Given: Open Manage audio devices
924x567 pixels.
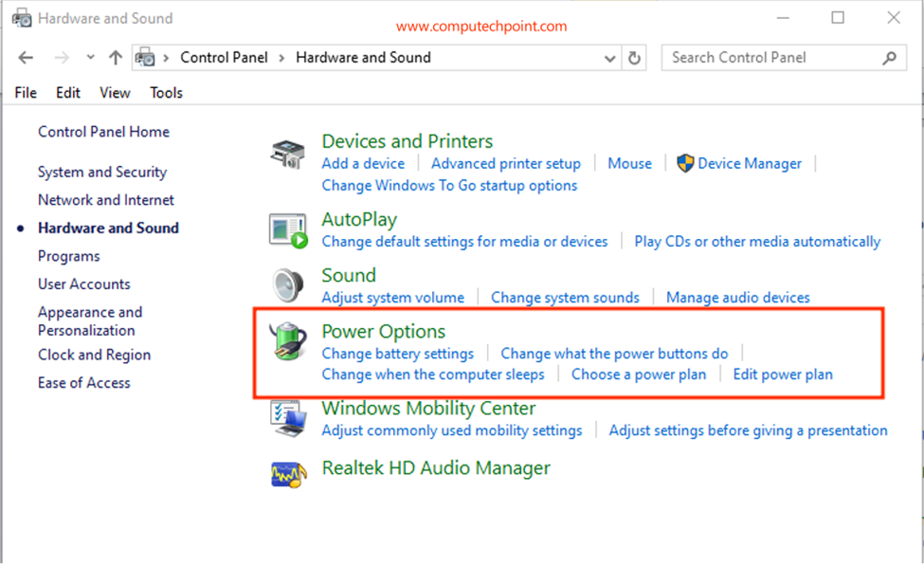Looking at the screenshot, I should (x=738, y=298).
